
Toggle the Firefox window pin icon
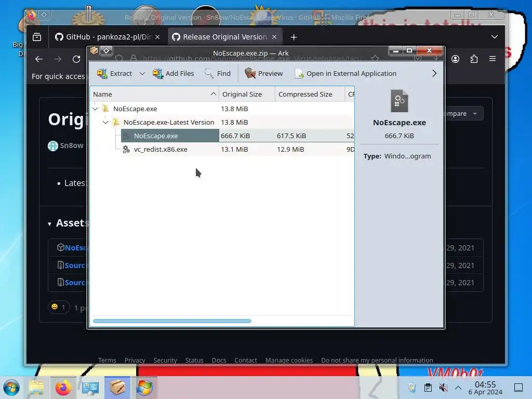pyautogui.click(x=44, y=15)
